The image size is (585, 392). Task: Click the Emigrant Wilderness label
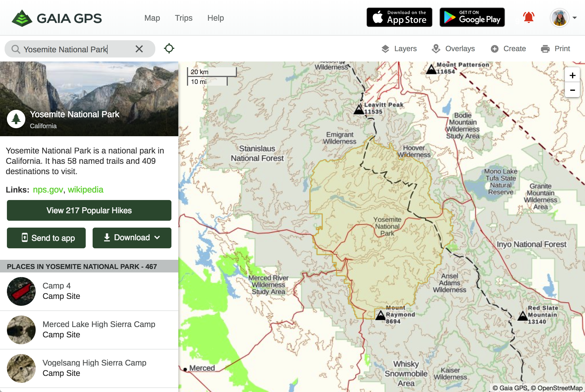point(340,138)
